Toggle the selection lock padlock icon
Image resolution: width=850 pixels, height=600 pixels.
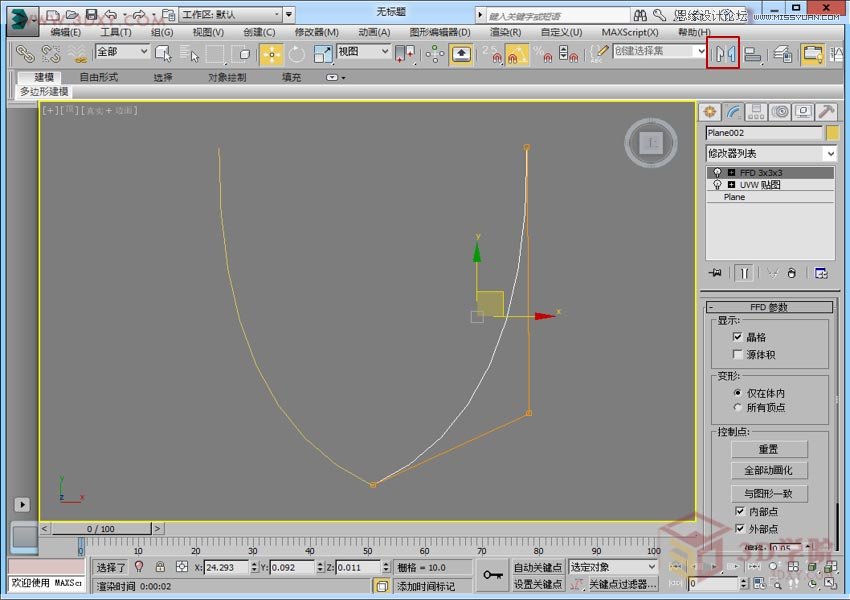[x=160, y=567]
